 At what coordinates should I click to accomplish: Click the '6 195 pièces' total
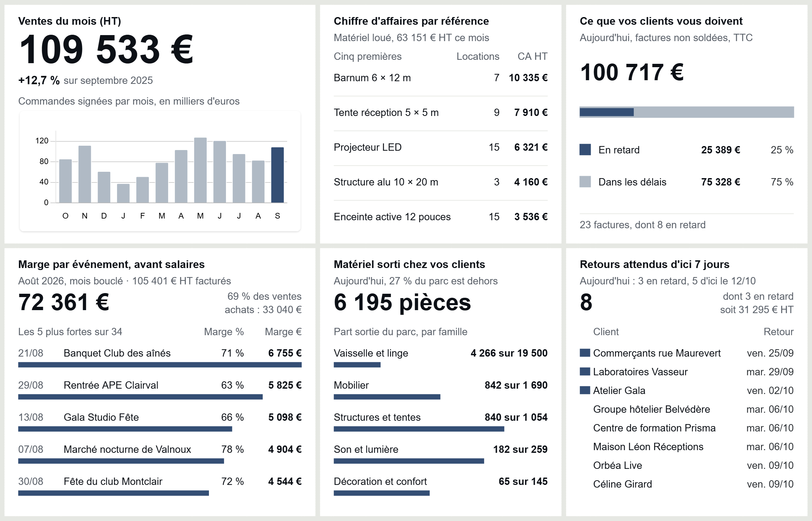point(402,302)
